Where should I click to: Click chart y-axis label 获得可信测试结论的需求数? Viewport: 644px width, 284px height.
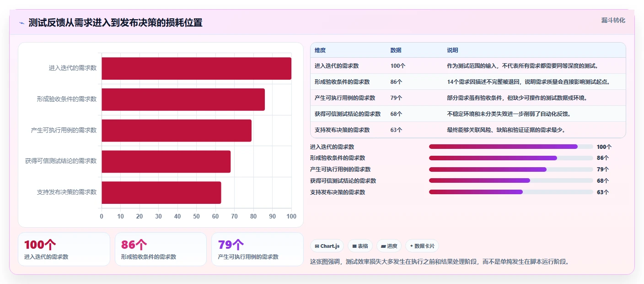point(61,161)
